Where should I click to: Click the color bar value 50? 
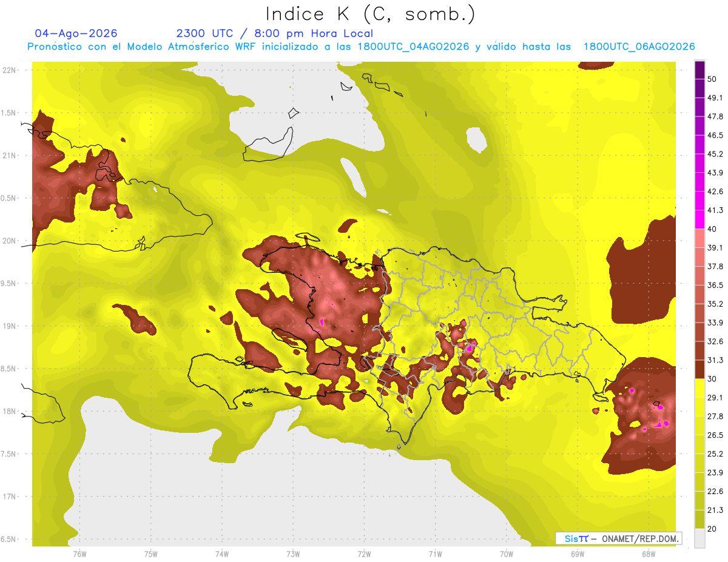(713, 79)
